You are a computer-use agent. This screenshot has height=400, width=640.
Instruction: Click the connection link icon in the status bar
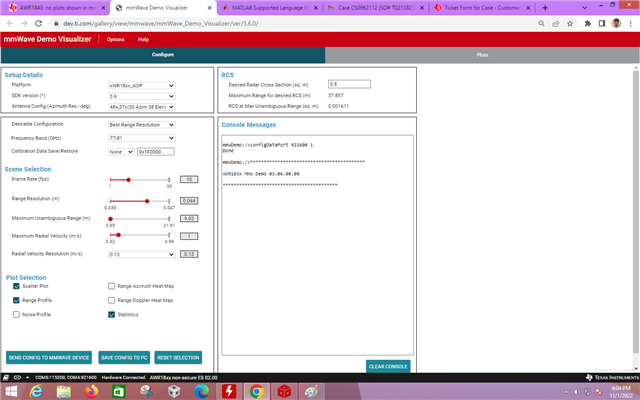(x=17, y=378)
